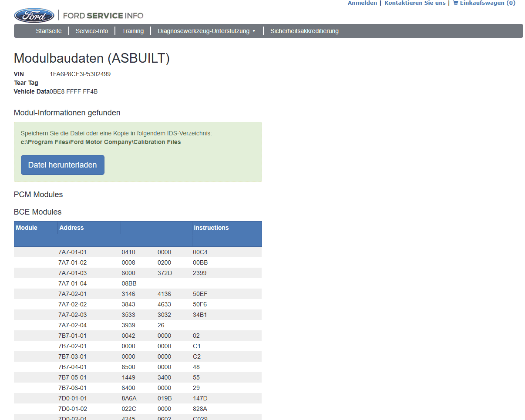Click value 8A6A in the 7D0-01-01 row

129,398
